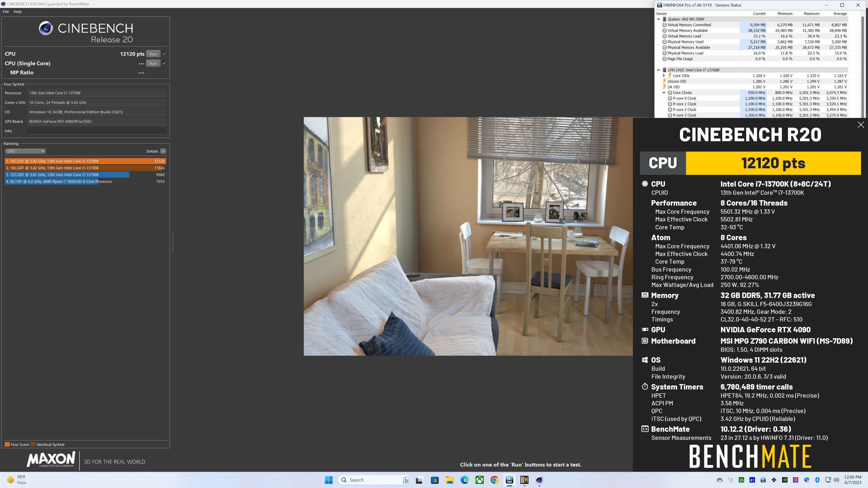Click the CPU chip icon in BenchMate panel
868x488 pixels.
(x=645, y=183)
